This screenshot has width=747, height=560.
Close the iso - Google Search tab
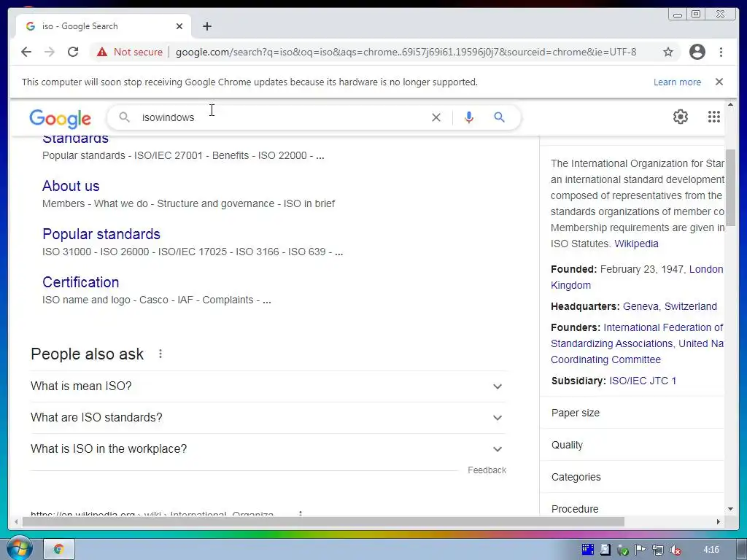tap(179, 26)
